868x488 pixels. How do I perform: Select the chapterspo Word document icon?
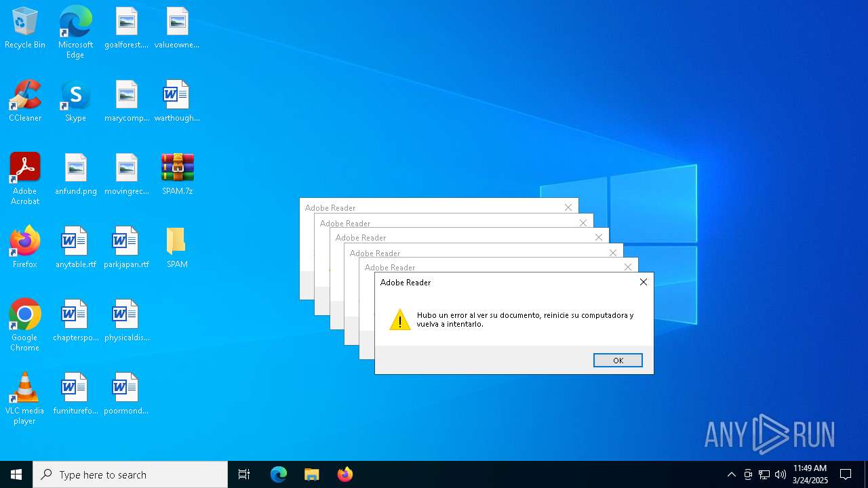point(75,321)
